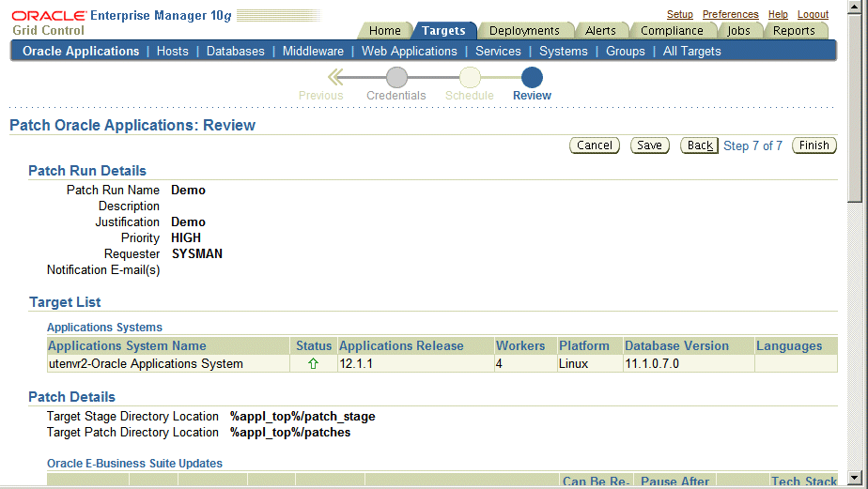Open the Preferences link

(x=730, y=14)
